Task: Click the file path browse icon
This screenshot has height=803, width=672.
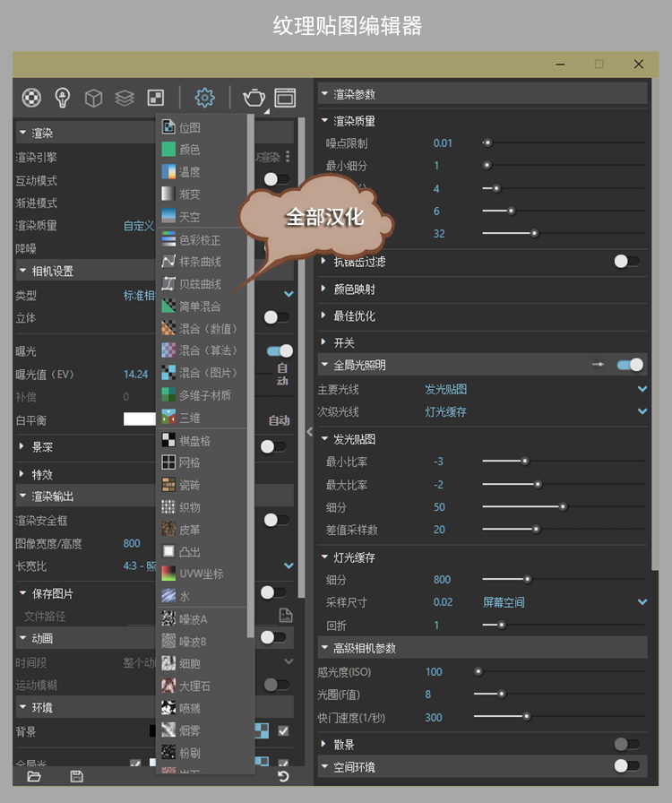Action: click(x=285, y=616)
